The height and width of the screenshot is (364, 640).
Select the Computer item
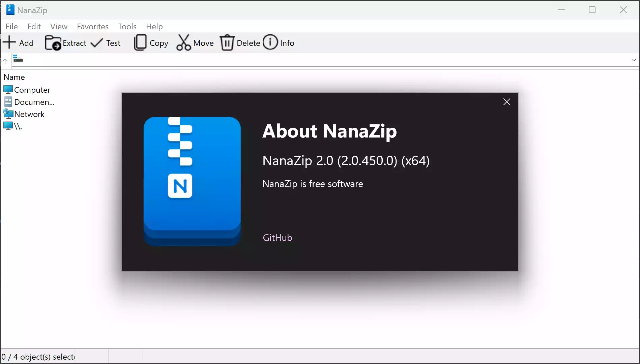[x=27, y=90]
